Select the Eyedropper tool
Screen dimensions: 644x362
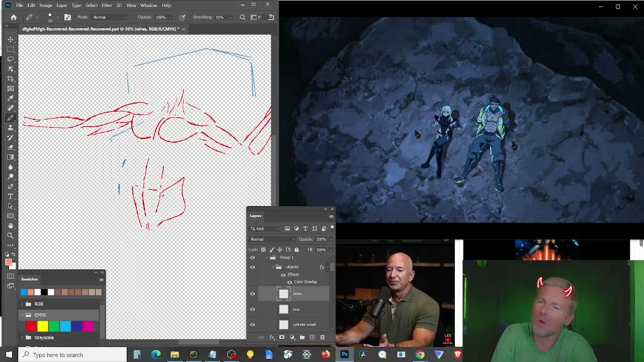tap(11, 99)
